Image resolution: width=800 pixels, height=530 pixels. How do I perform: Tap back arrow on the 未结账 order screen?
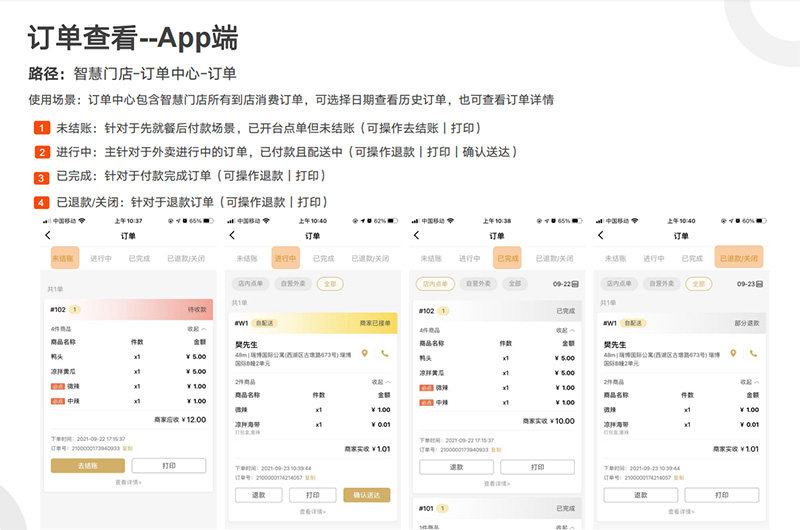pyautogui.click(x=48, y=235)
